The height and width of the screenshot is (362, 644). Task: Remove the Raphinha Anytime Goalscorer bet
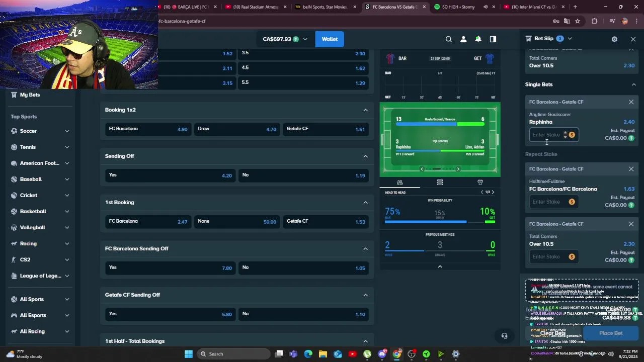(x=631, y=102)
